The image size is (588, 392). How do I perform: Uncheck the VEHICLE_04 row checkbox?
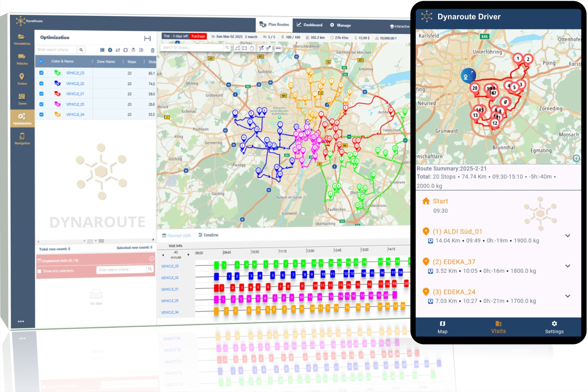pyautogui.click(x=41, y=114)
